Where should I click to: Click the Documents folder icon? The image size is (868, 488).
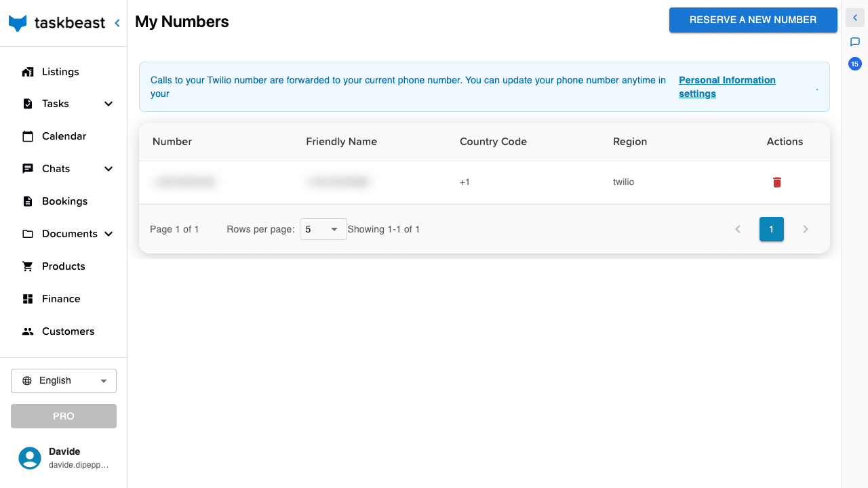28,234
